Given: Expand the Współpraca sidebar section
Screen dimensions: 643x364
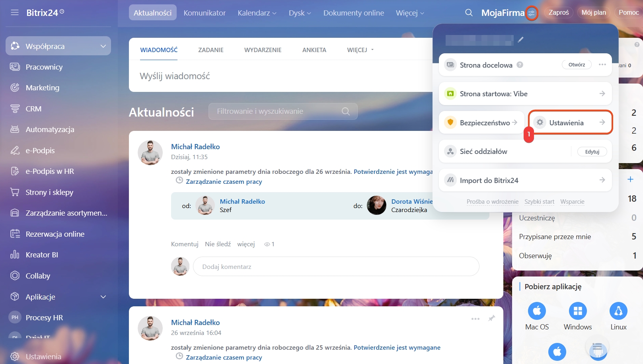Looking at the screenshot, I should point(103,46).
